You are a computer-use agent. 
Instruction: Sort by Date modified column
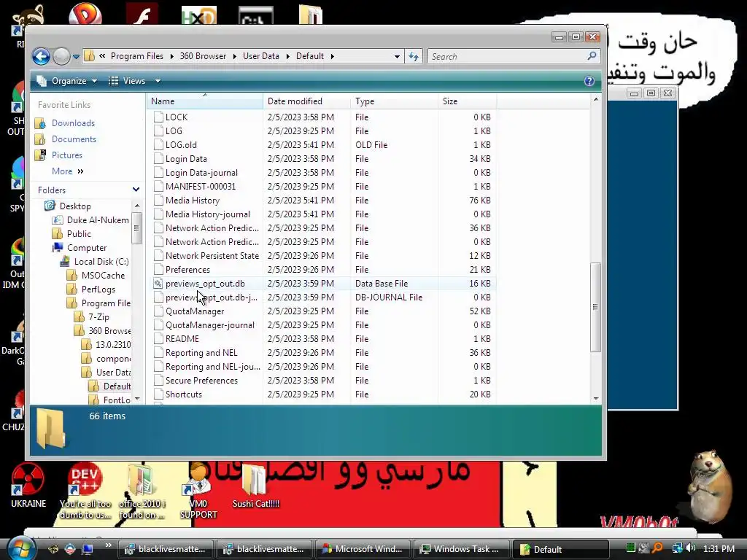(x=307, y=101)
